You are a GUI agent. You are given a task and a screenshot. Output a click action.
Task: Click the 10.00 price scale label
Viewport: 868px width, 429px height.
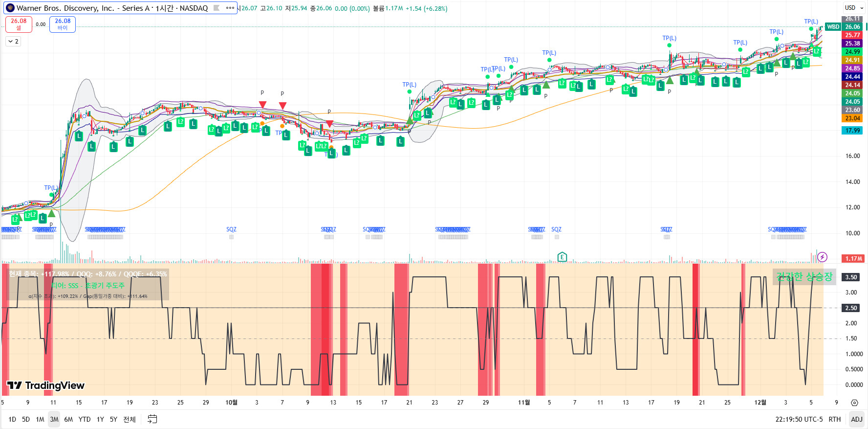(853, 233)
